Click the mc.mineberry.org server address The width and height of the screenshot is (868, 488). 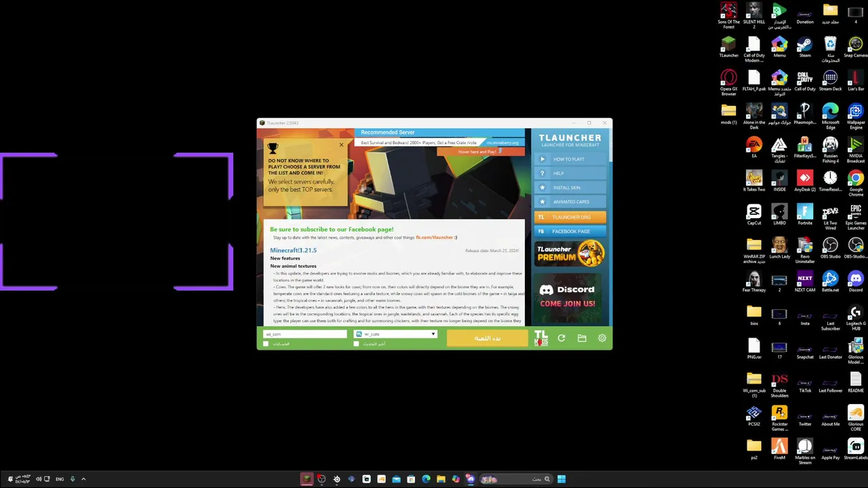click(x=503, y=143)
